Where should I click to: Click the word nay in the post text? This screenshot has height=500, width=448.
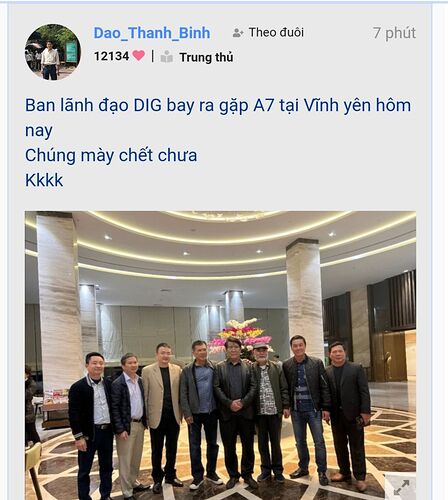tap(39, 131)
